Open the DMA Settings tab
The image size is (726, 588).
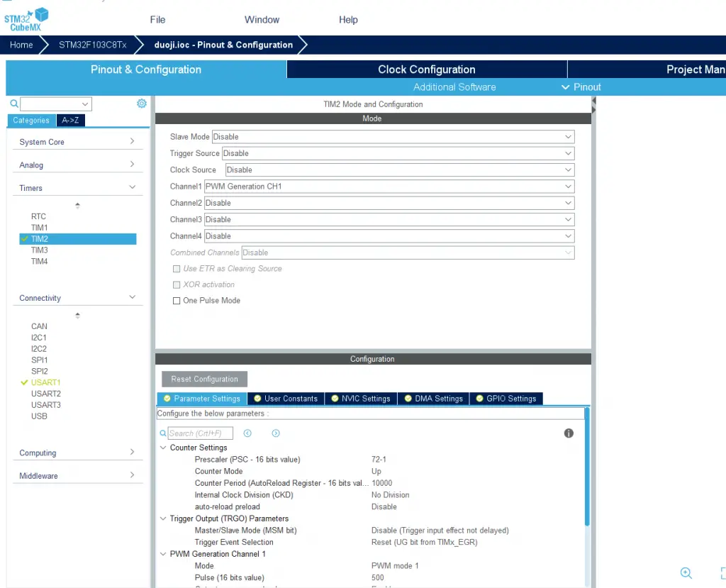pyautogui.click(x=434, y=399)
